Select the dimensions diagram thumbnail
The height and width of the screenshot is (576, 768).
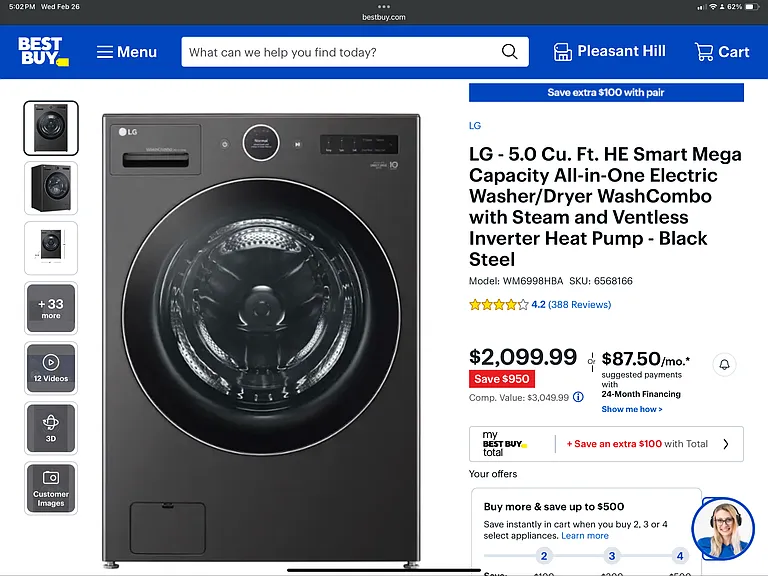51,248
